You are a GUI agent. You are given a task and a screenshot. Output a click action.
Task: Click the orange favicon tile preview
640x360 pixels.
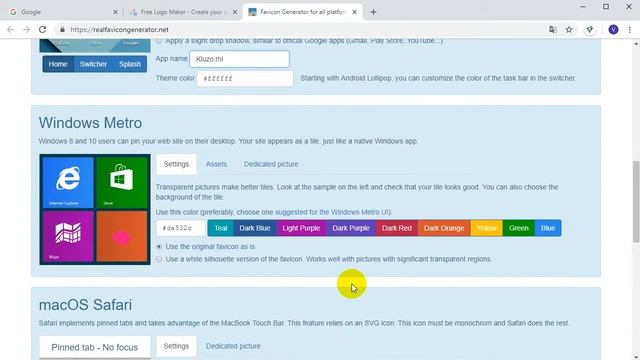coord(122,236)
